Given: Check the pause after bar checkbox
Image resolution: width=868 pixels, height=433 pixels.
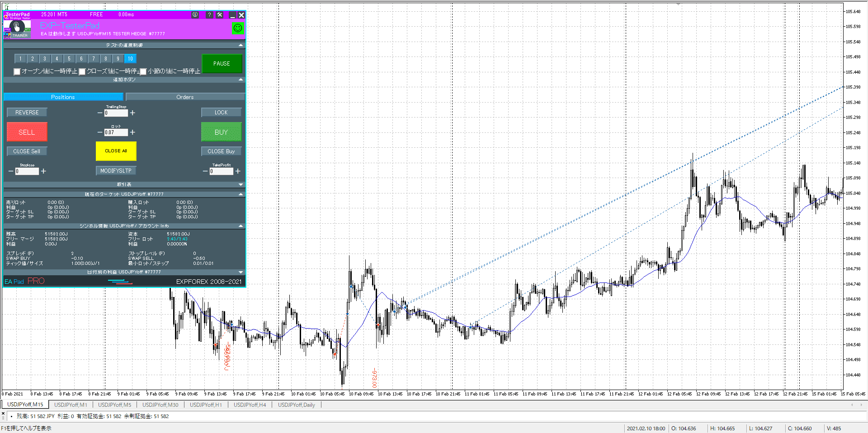Looking at the screenshot, I should [143, 71].
